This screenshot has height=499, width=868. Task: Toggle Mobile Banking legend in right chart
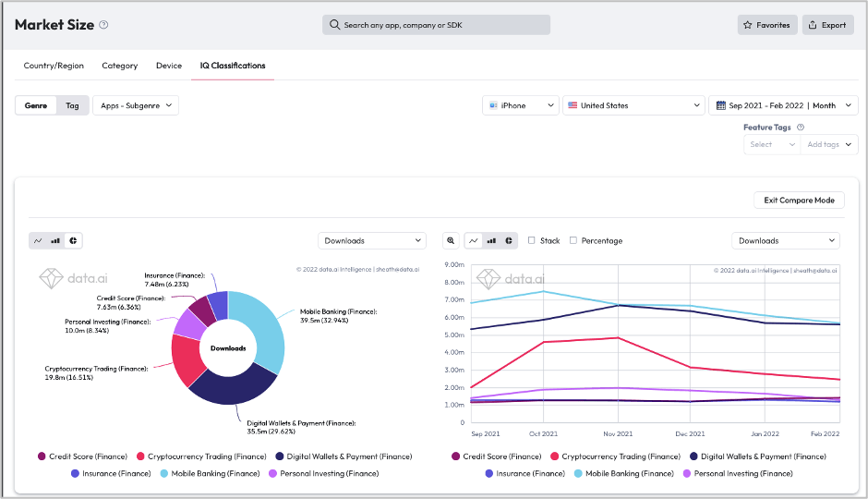click(x=624, y=473)
